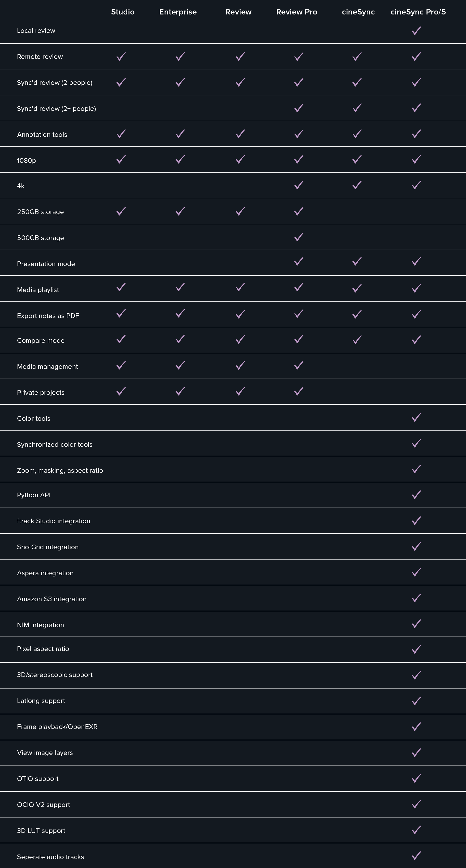
Task: Click the 4k checkmark in cineSync column
Action: point(357,185)
